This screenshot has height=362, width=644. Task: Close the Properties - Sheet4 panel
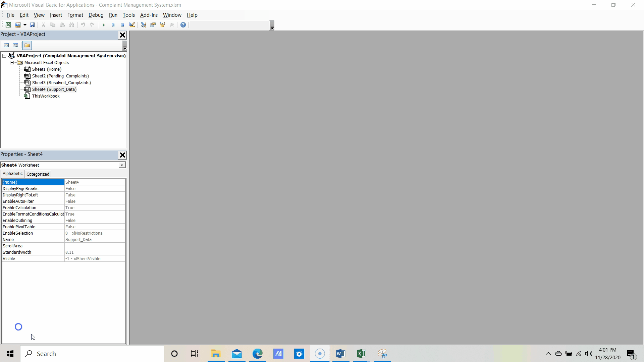pos(122,155)
